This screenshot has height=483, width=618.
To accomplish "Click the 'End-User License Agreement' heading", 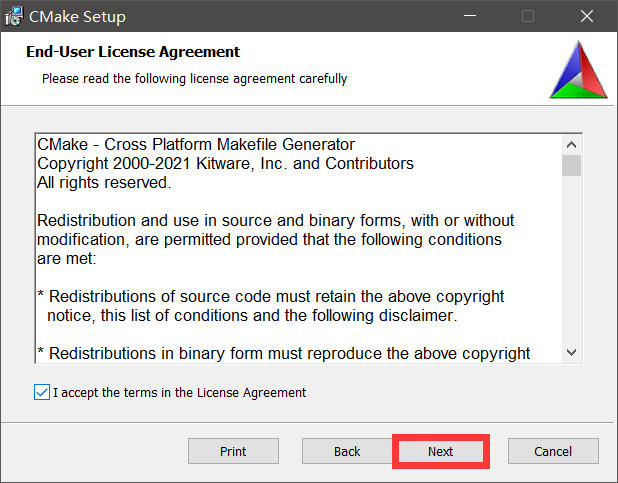I will (x=133, y=52).
